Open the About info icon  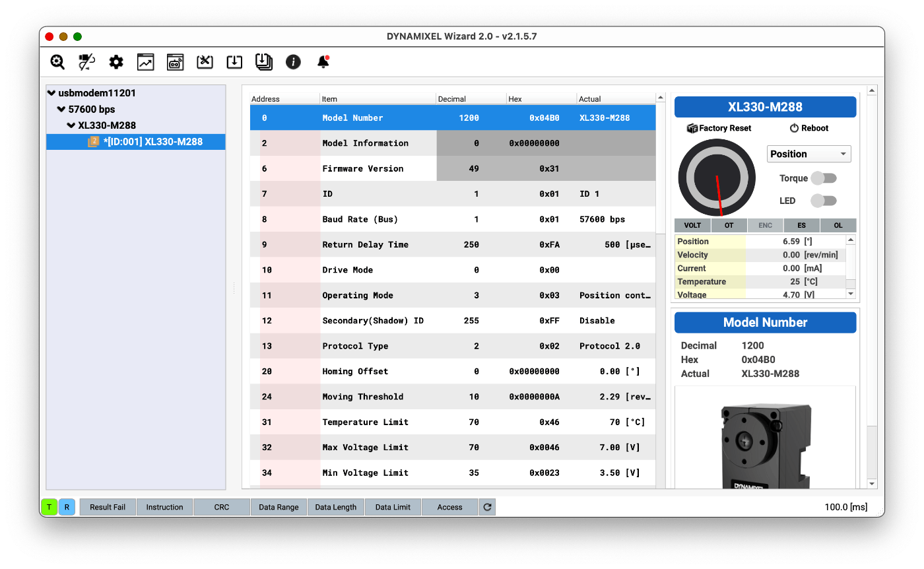click(293, 62)
